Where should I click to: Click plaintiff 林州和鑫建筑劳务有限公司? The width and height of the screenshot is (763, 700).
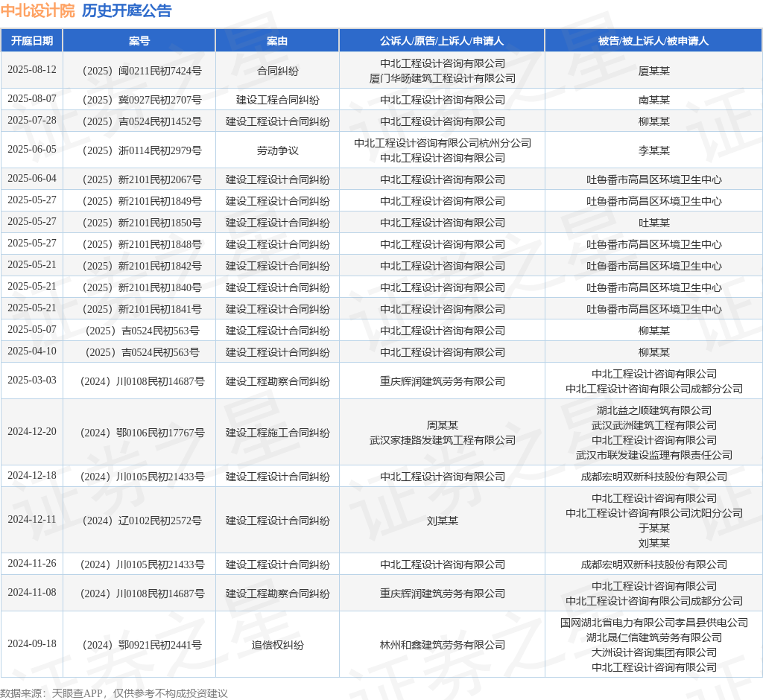(x=442, y=645)
